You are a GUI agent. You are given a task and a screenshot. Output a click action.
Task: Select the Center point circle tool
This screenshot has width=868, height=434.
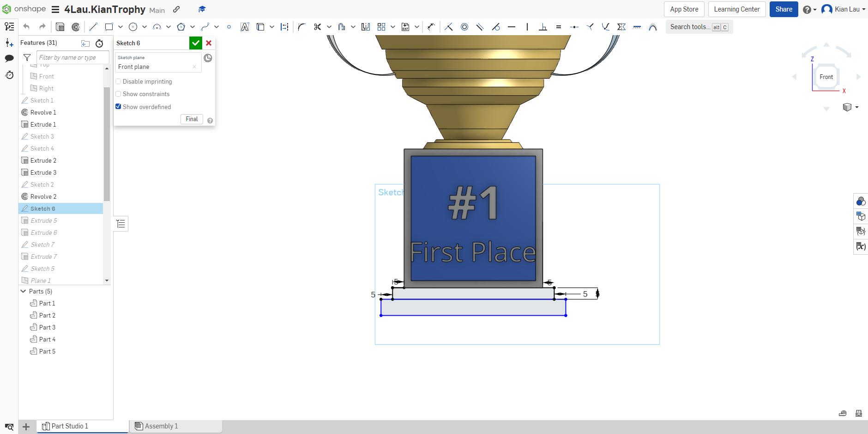tap(133, 27)
